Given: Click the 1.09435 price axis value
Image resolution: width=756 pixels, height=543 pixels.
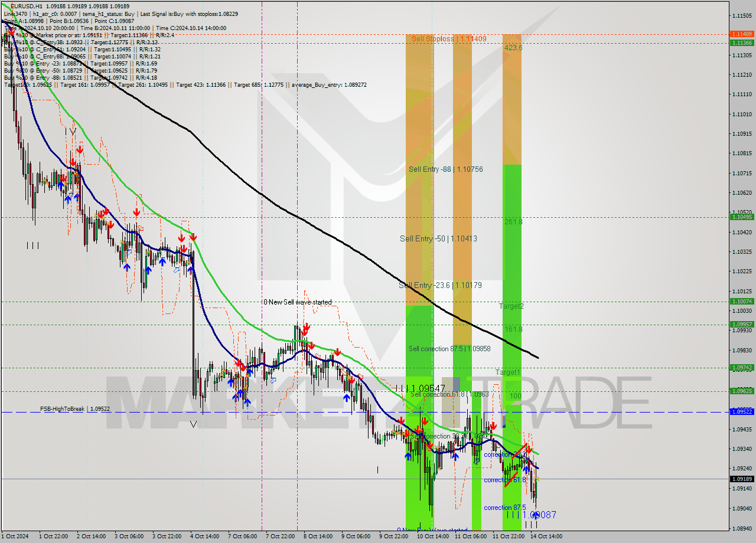Looking at the screenshot, I should pyautogui.click(x=741, y=429).
